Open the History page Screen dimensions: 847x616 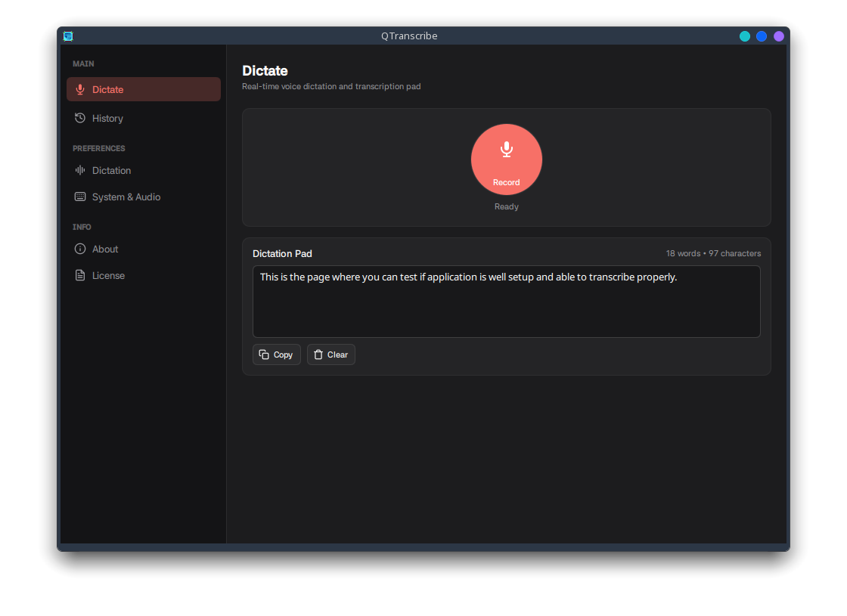pyautogui.click(x=144, y=118)
